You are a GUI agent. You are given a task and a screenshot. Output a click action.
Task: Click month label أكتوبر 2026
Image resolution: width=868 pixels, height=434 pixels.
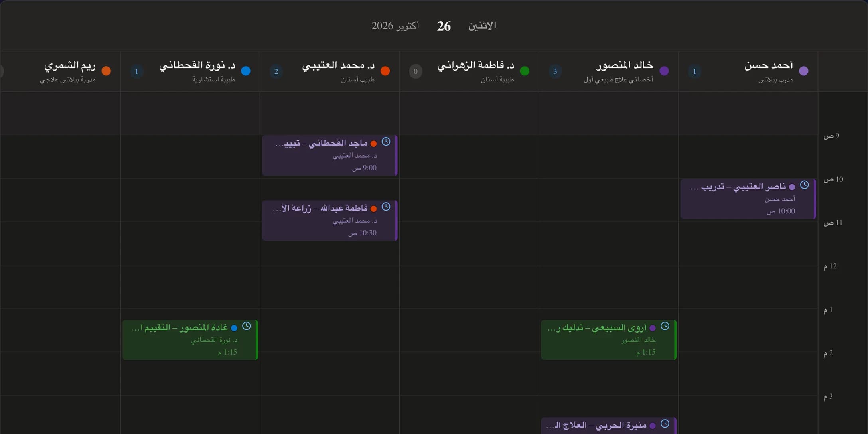pos(395,26)
